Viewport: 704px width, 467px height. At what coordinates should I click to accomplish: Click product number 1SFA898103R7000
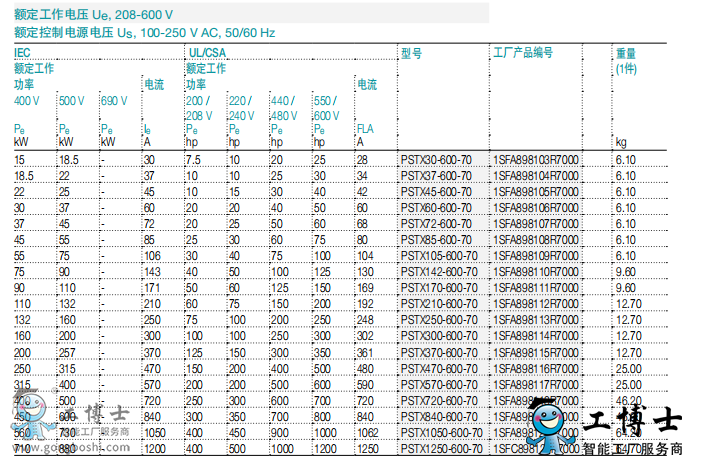536,160
